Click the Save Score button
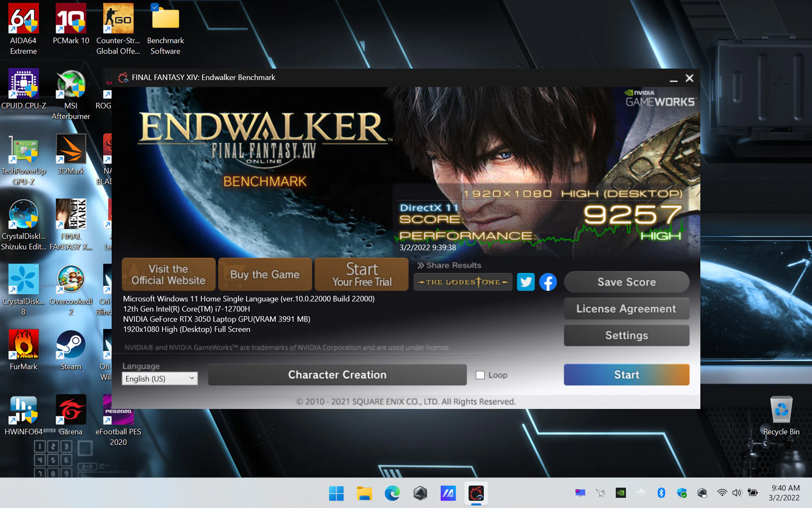Image resolution: width=812 pixels, height=508 pixels. point(626,282)
